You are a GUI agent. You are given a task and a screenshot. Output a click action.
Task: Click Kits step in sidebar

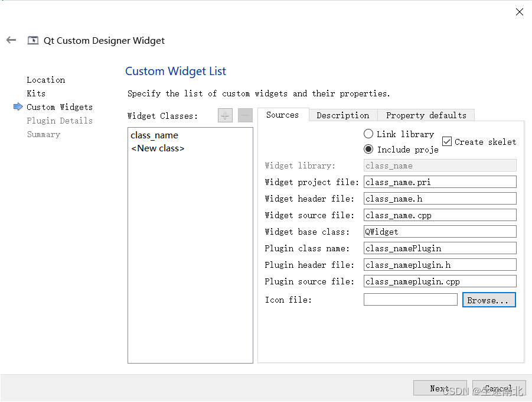point(36,93)
